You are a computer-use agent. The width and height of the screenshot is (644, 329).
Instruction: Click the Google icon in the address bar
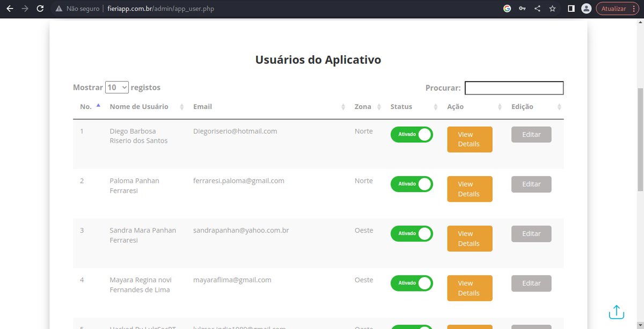click(x=507, y=9)
